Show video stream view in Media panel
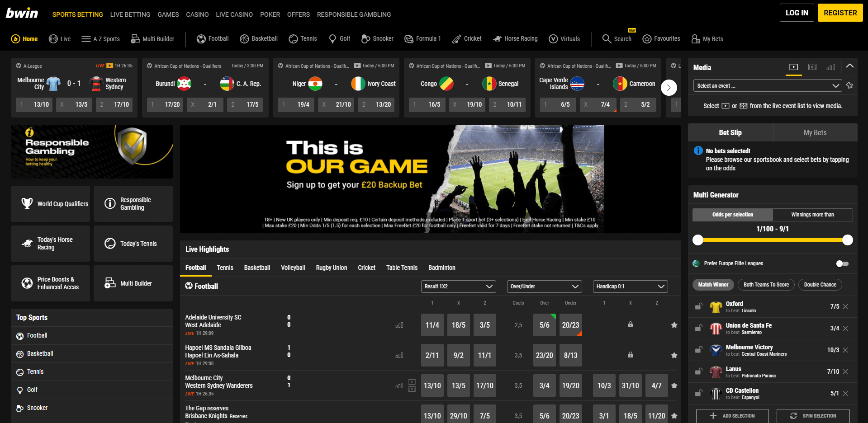 pos(793,67)
